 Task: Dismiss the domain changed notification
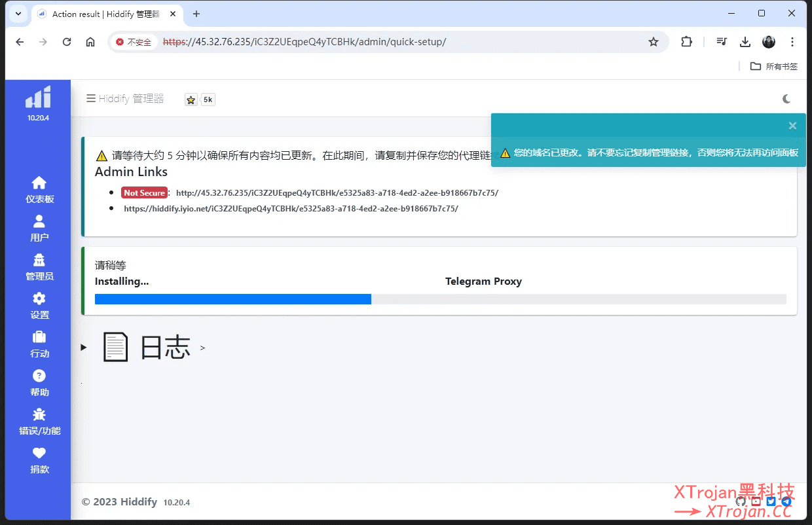point(792,126)
